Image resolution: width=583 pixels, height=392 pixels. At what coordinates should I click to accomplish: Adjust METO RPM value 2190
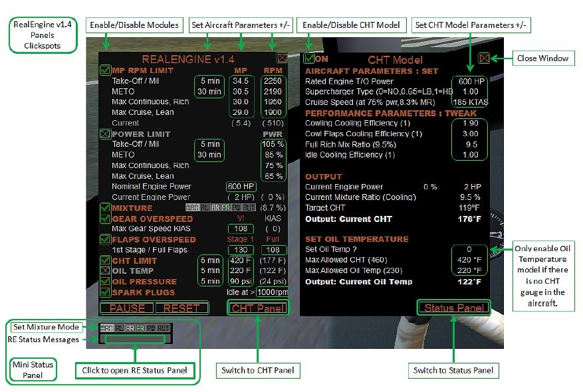pyautogui.click(x=273, y=92)
